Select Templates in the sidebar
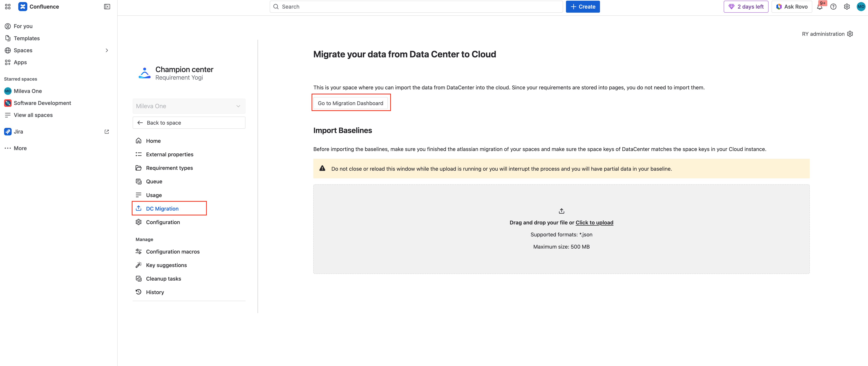This screenshot has height=366, width=868. (x=27, y=38)
